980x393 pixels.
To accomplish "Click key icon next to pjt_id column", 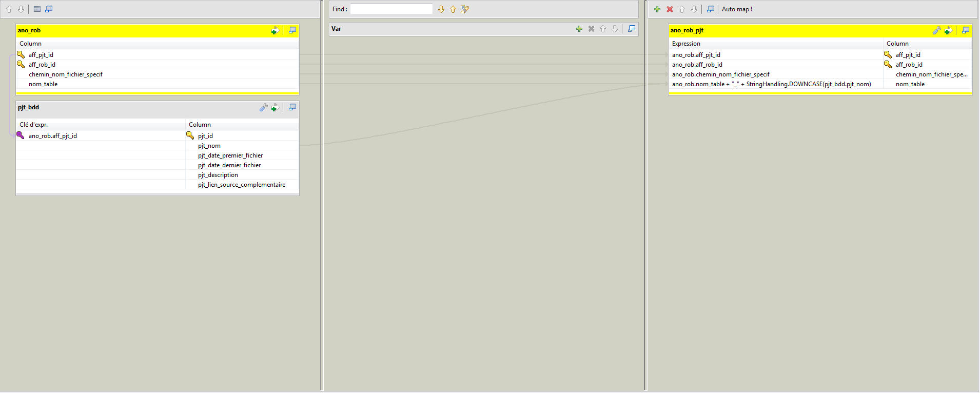I will click(x=190, y=135).
